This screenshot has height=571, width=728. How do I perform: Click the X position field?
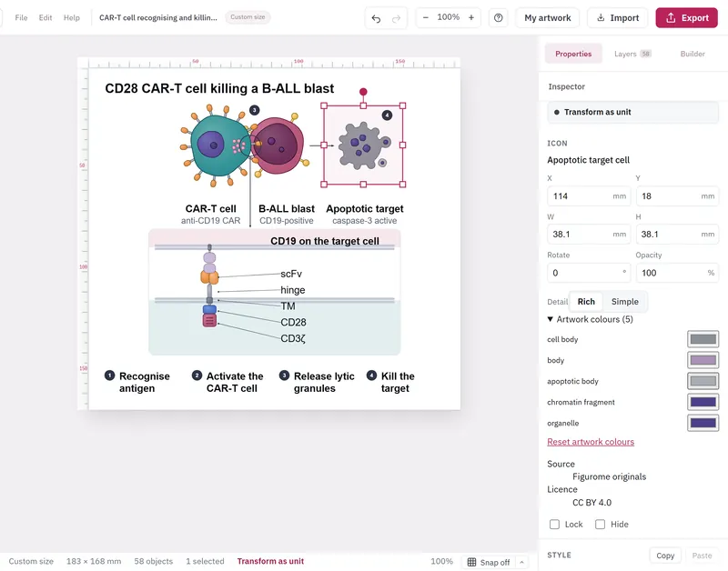pos(588,196)
